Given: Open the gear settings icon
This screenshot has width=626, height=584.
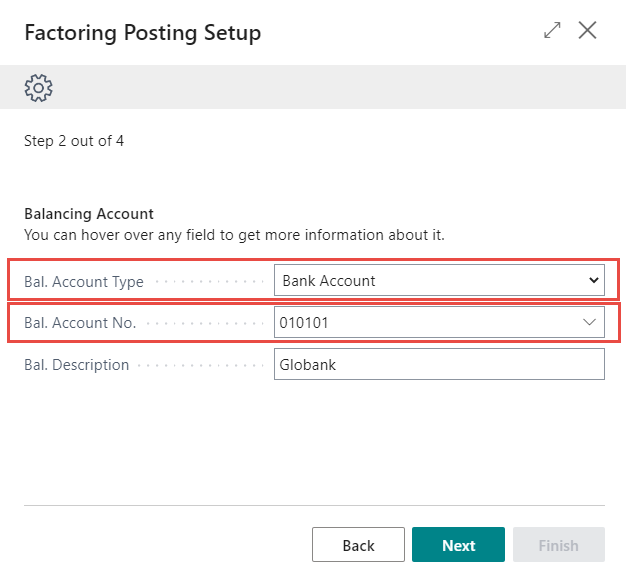Looking at the screenshot, I should [38, 88].
